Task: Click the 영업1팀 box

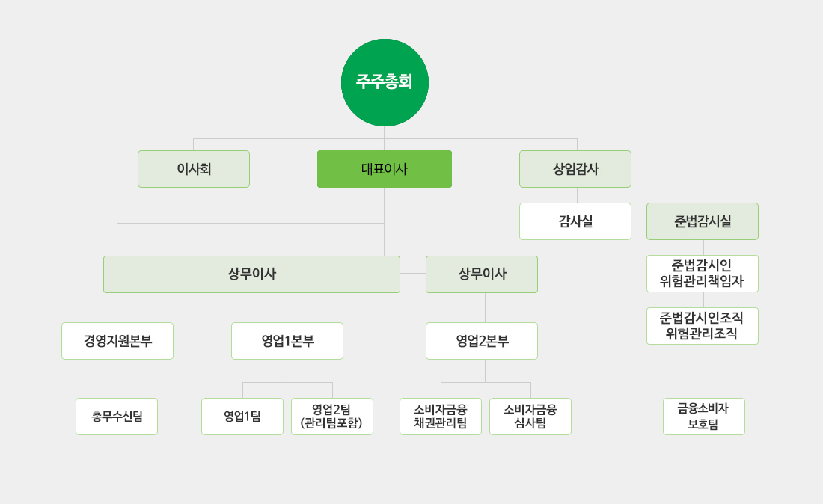Action: pyautogui.click(x=242, y=417)
